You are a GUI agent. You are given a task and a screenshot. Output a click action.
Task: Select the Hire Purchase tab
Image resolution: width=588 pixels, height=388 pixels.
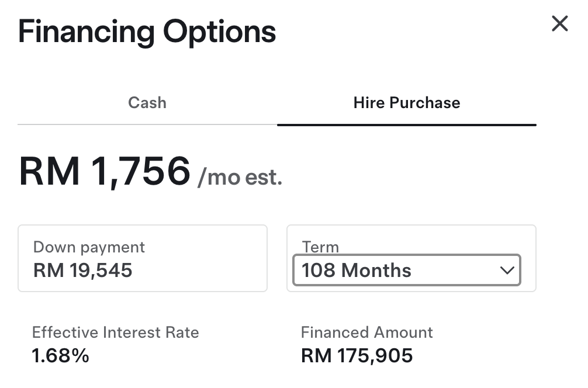tap(407, 103)
